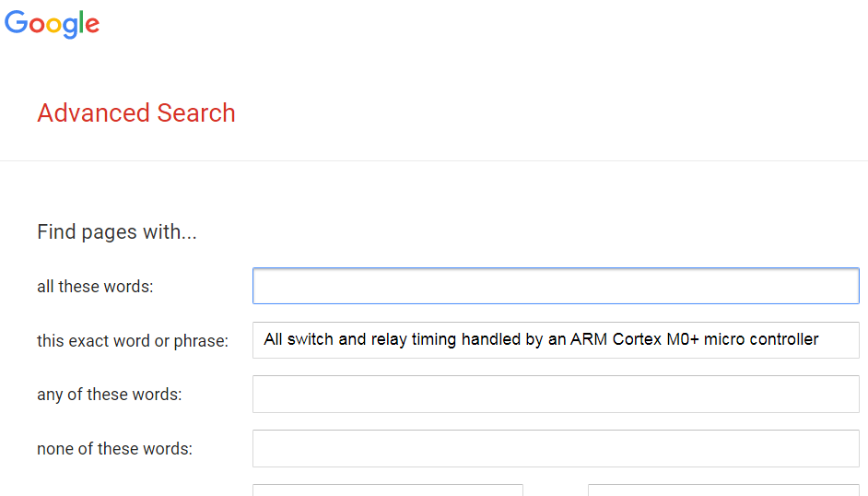Click the 'Find pages with...' section heading
Image resolution: width=868 pixels, height=496 pixels.
click(x=117, y=232)
